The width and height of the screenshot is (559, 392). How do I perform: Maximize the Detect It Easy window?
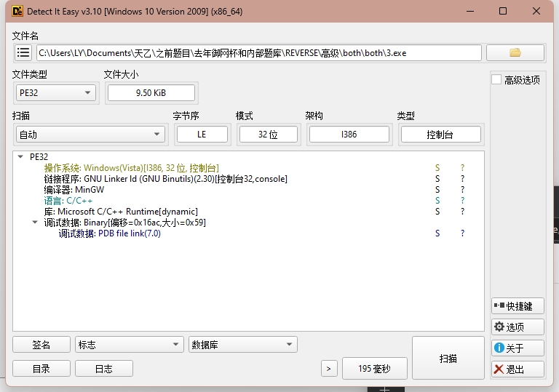point(503,11)
